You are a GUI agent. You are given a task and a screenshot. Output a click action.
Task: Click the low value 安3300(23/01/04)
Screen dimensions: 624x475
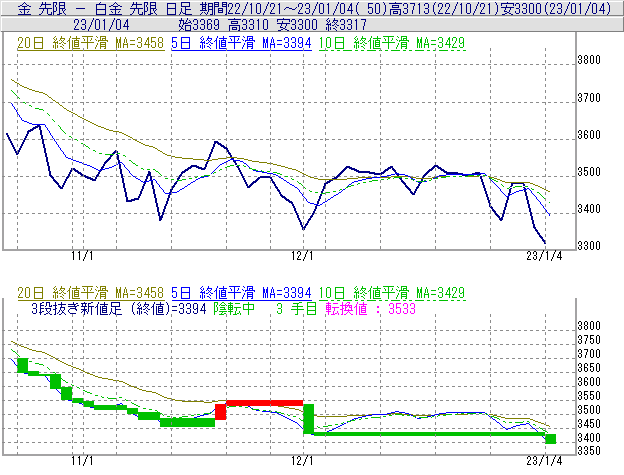(556, 8)
